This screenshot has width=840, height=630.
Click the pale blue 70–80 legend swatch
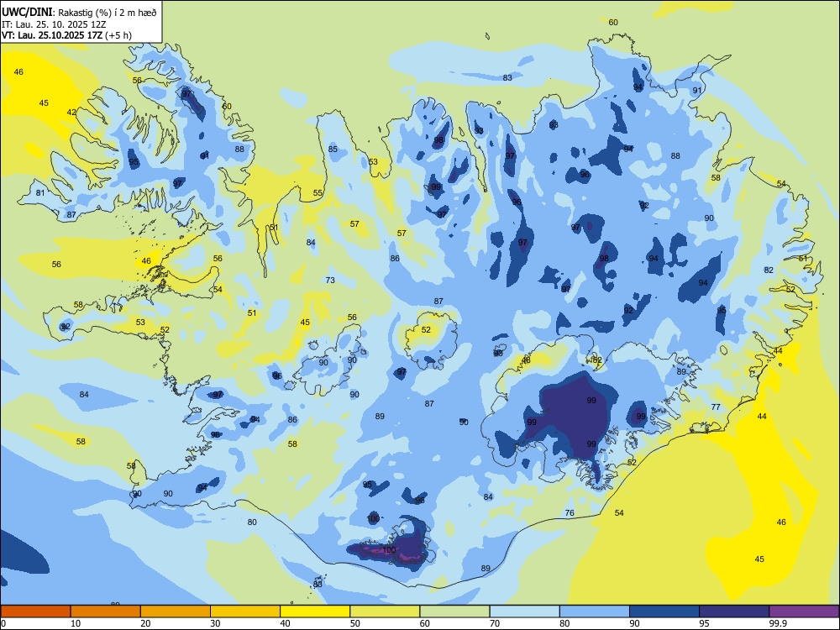524,612
